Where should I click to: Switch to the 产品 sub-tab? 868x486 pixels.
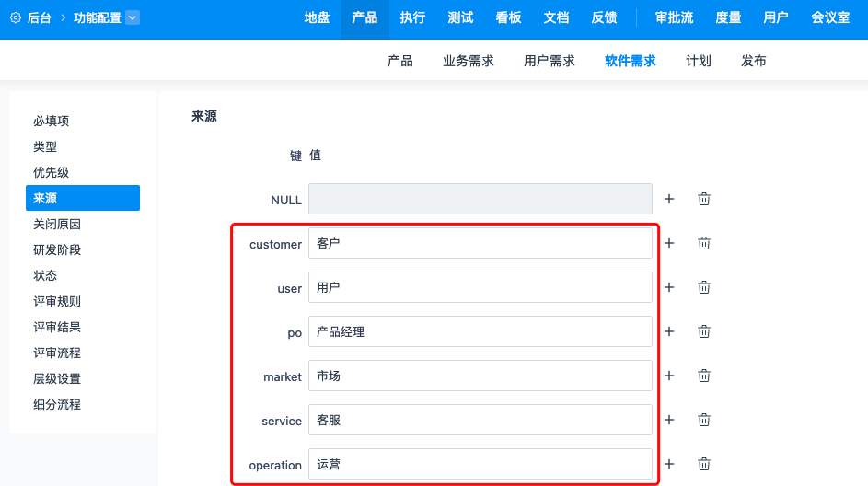400,61
